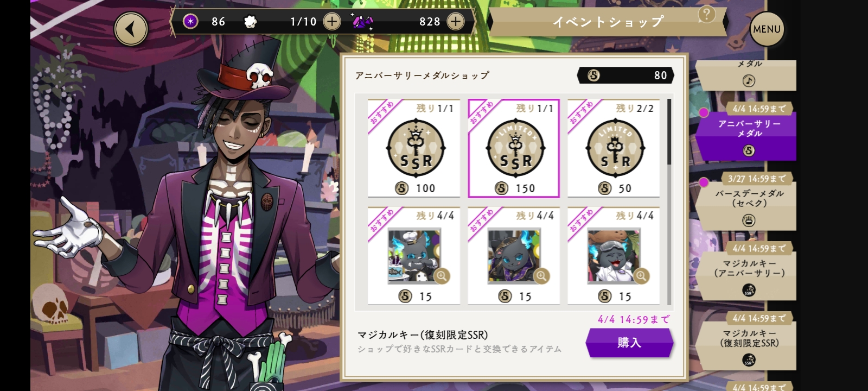868x391 pixels.
Task: Magnify the chef-hat cat item preview
Action: click(x=442, y=276)
